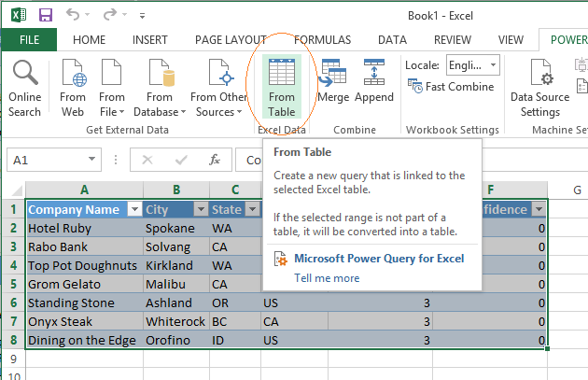Click cell Rabo Bank
Viewport: 588px width, 380px height.
[x=84, y=246]
